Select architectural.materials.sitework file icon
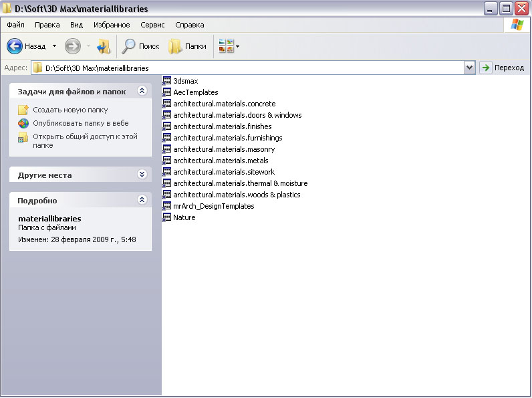This screenshot has width=532, height=398. tap(166, 172)
